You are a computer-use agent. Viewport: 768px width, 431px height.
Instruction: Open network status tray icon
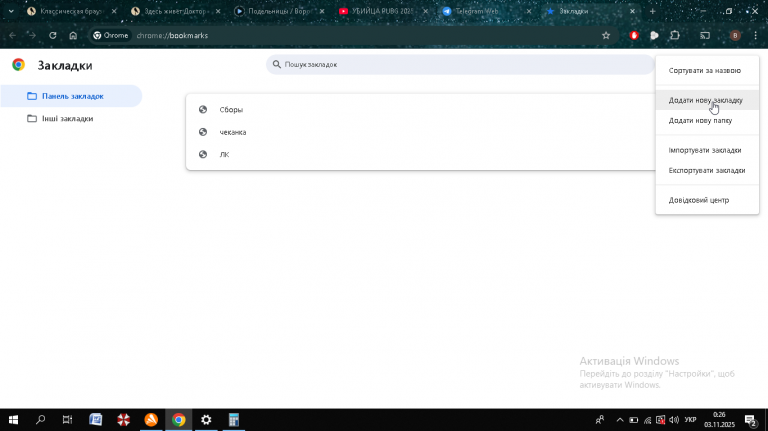coord(648,420)
